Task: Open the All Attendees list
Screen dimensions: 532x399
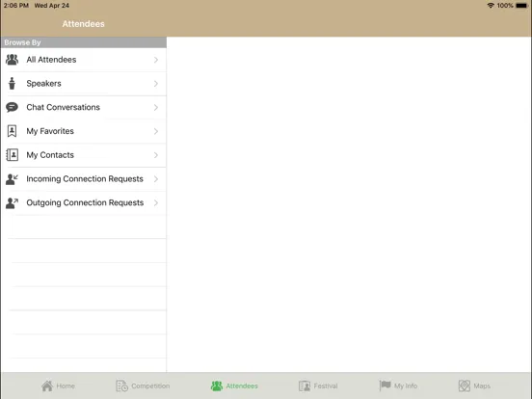Action: [x=84, y=60]
